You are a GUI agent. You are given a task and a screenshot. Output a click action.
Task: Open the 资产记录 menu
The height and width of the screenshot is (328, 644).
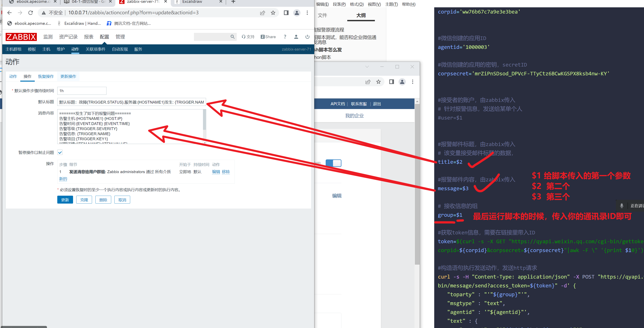pyautogui.click(x=68, y=37)
